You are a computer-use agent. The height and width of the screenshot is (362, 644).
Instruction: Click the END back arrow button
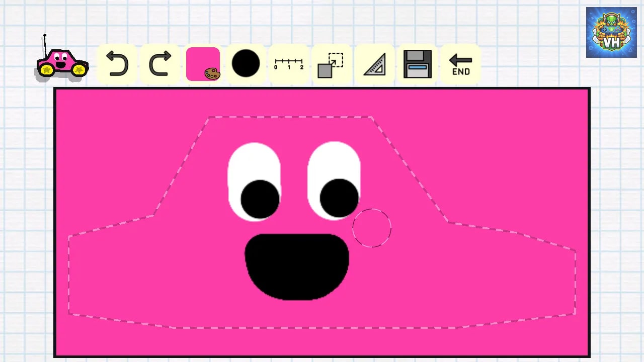tap(460, 65)
